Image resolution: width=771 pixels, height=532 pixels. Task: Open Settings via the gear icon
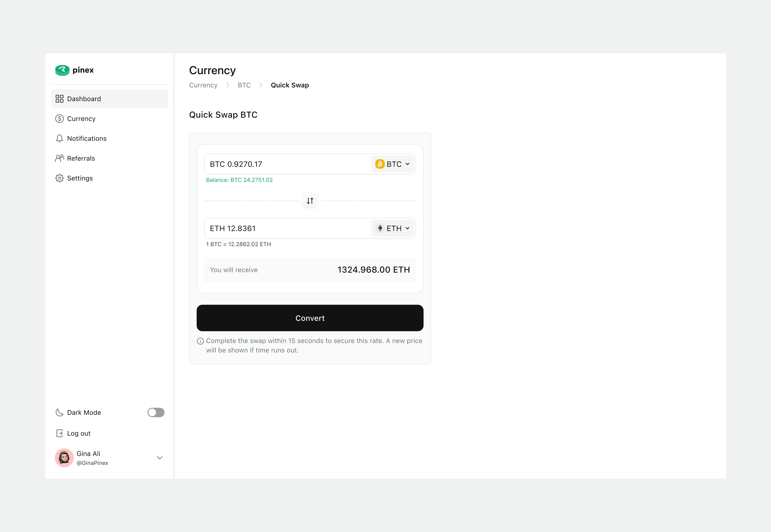tap(59, 178)
